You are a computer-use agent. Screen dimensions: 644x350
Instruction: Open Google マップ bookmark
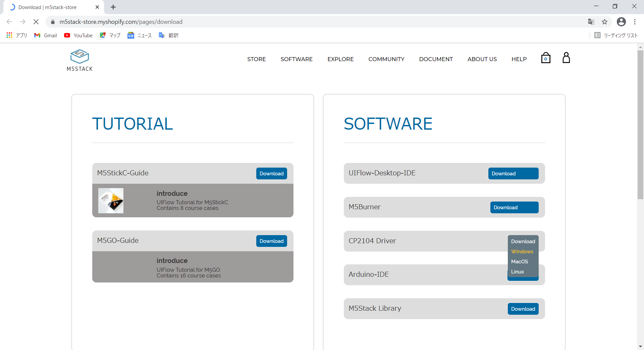(110, 35)
